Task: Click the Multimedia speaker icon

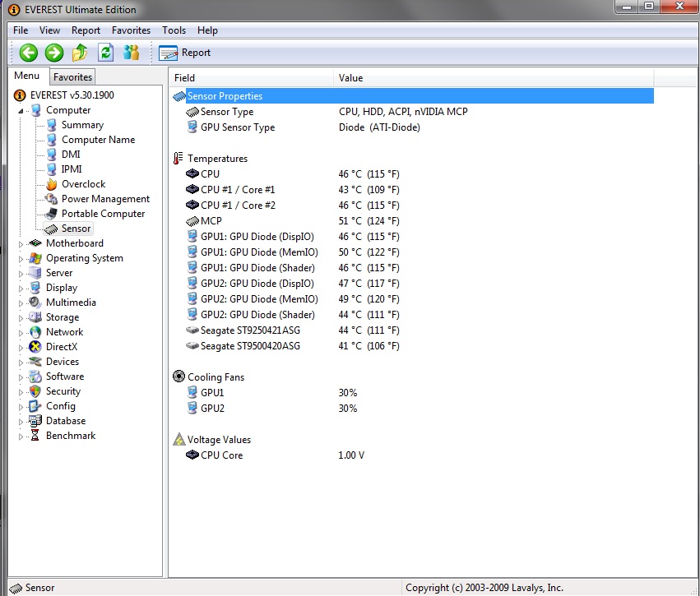Action: (x=35, y=303)
